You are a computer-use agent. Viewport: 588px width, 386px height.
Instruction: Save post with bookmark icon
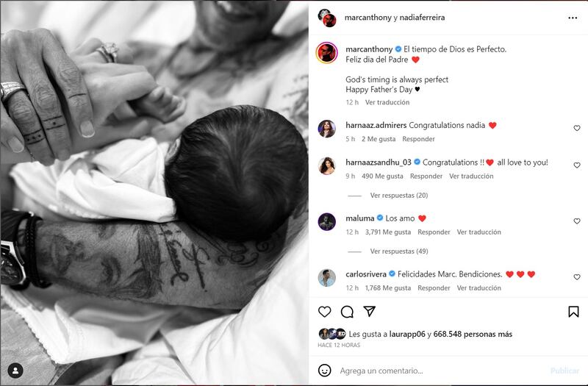[x=573, y=311]
